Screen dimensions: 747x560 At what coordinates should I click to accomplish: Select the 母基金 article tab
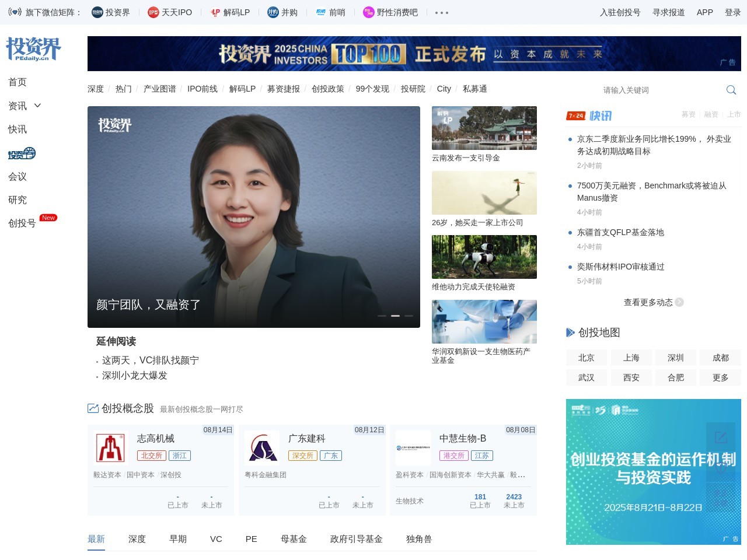[x=294, y=539]
